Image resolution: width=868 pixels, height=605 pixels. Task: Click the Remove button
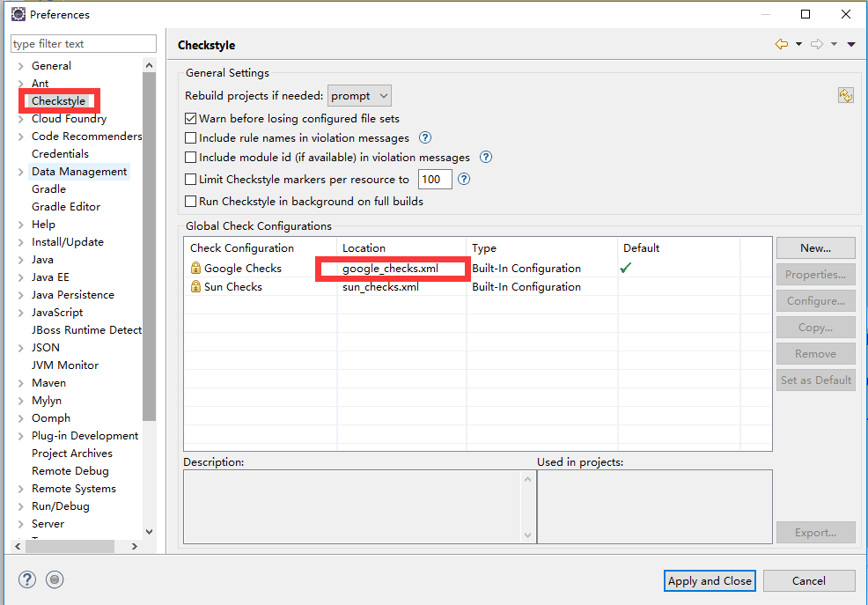click(x=815, y=354)
